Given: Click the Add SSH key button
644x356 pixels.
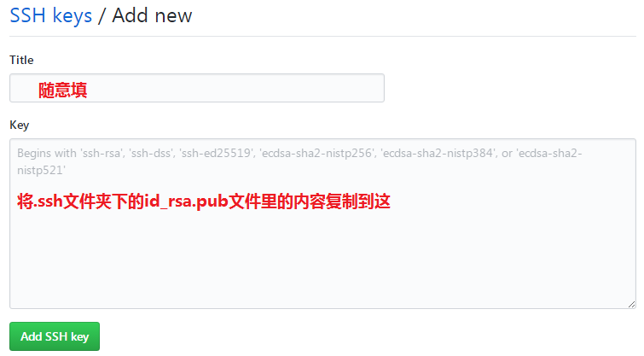Looking at the screenshot, I should pos(55,336).
